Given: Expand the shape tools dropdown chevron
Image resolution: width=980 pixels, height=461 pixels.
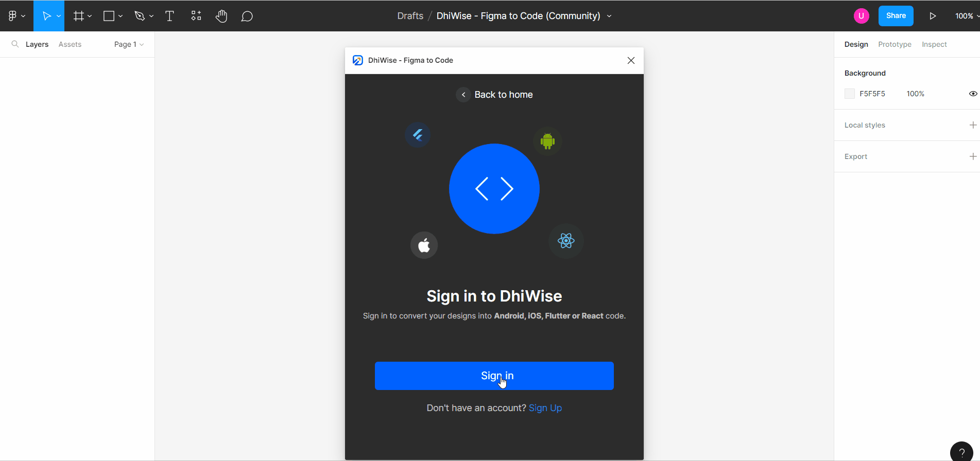Looking at the screenshot, I should (x=121, y=16).
